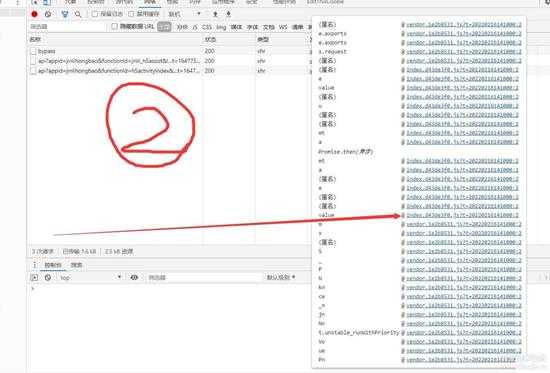Filter requests by 清单 type
550x373 pixels.
(298, 27)
